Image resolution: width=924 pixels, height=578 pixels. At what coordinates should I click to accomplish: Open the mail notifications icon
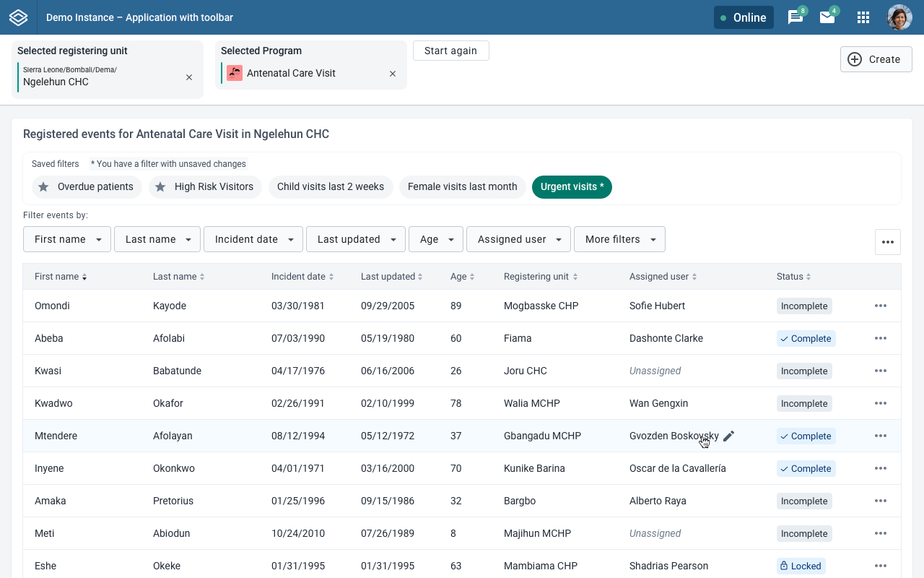[x=827, y=17]
